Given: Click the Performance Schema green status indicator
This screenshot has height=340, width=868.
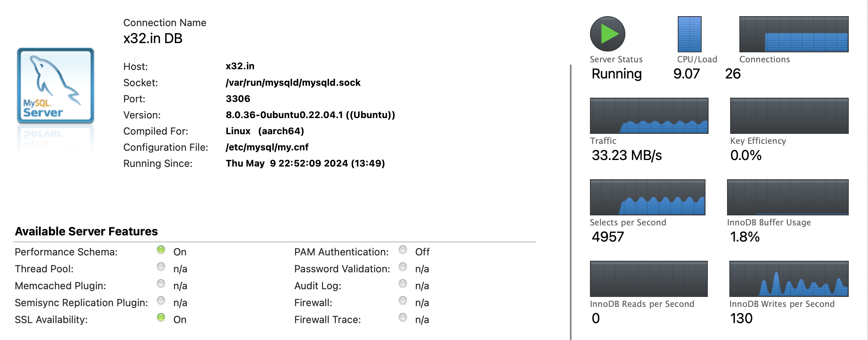Looking at the screenshot, I should (161, 250).
